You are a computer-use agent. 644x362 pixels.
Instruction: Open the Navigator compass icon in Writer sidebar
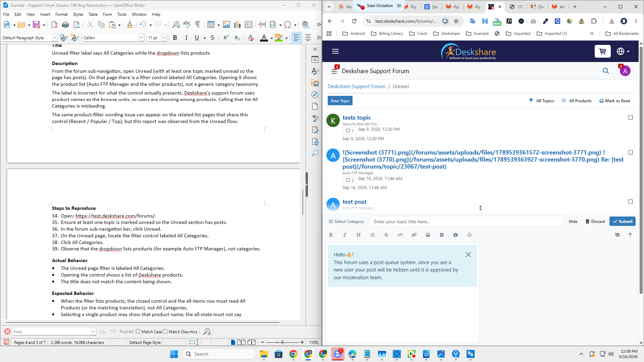tap(315, 95)
